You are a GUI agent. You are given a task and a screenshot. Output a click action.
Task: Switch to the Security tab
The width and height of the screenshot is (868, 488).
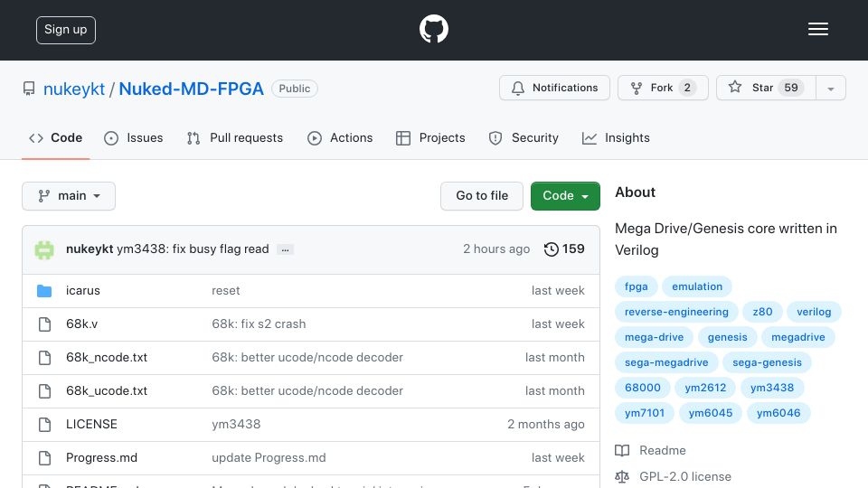tap(524, 137)
